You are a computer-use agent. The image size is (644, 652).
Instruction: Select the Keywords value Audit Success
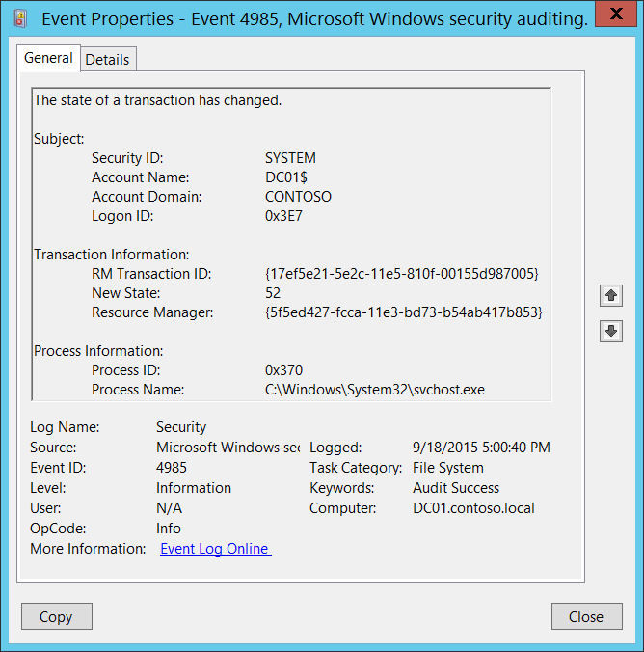(x=456, y=488)
